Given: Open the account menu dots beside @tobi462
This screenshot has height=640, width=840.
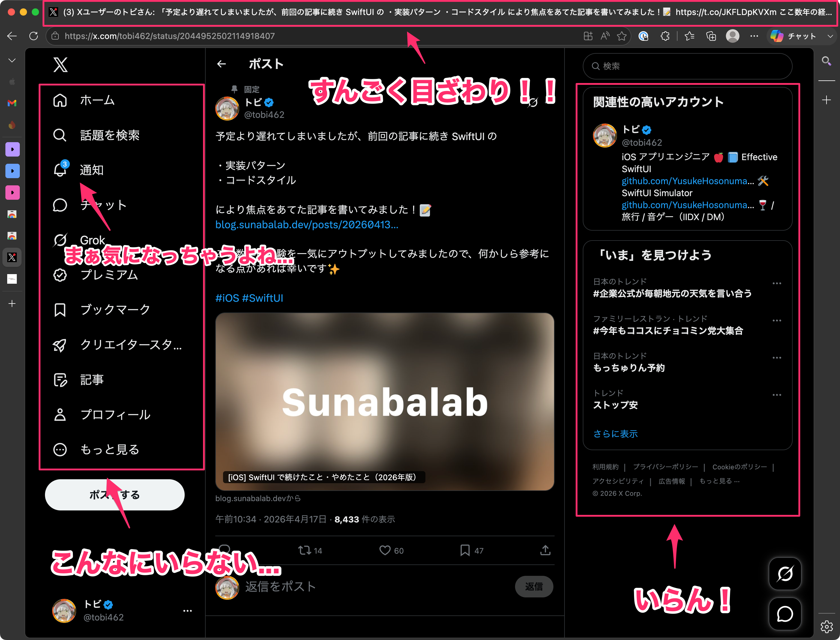Looking at the screenshot, I should click(187, 611).
